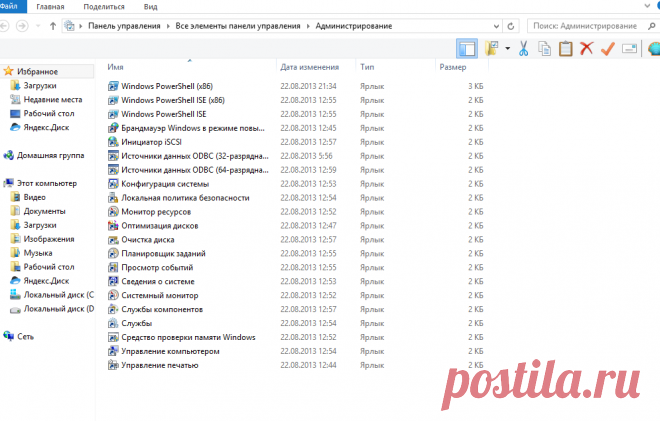Click the Конфигурация системы icon
This screenshot has width=660, height=421.
(x=113, y=184)
